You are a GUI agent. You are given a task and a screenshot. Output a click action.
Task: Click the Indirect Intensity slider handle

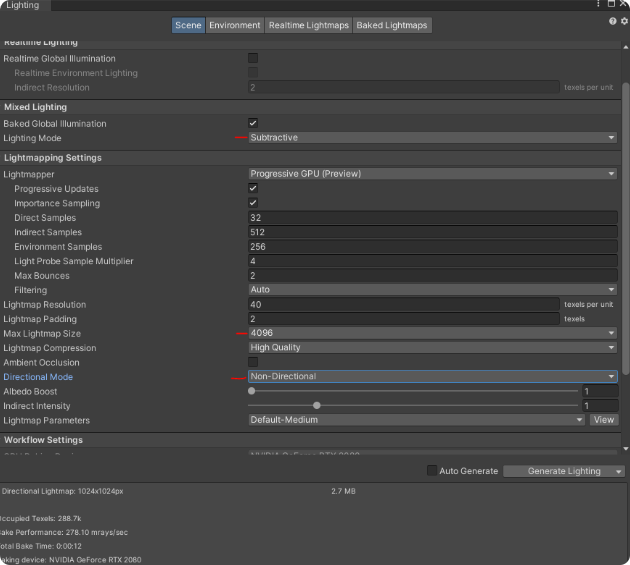317,406
